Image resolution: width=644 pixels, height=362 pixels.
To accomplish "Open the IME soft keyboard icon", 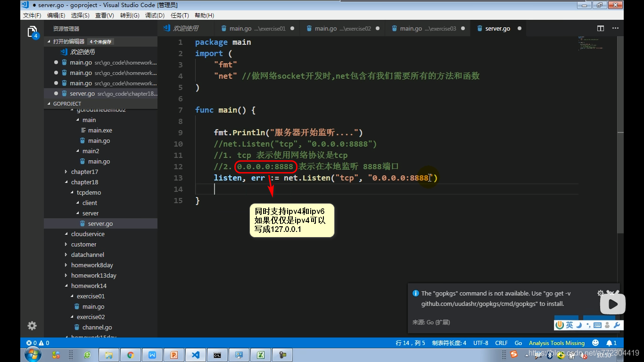I will [x=597, y=325].
